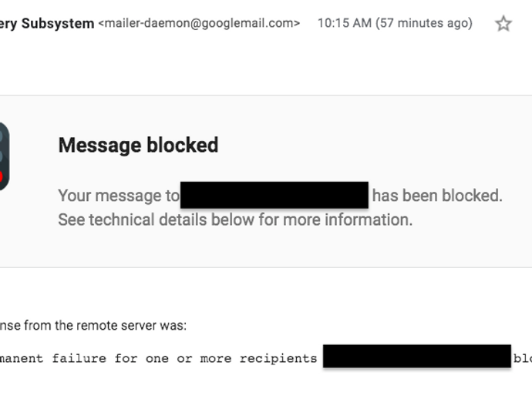Click the words "more information" in the notice

pyautogui.click(x=359, y=220)
